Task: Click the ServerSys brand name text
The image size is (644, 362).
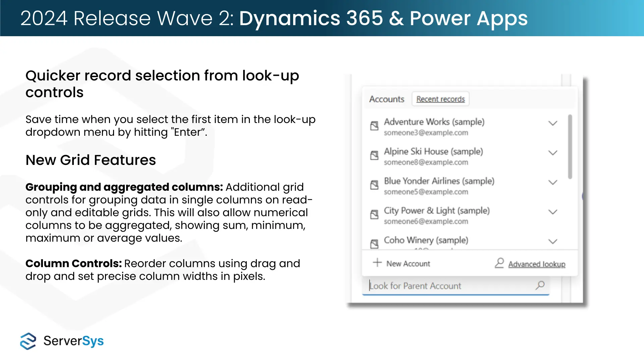Action: 73,341
